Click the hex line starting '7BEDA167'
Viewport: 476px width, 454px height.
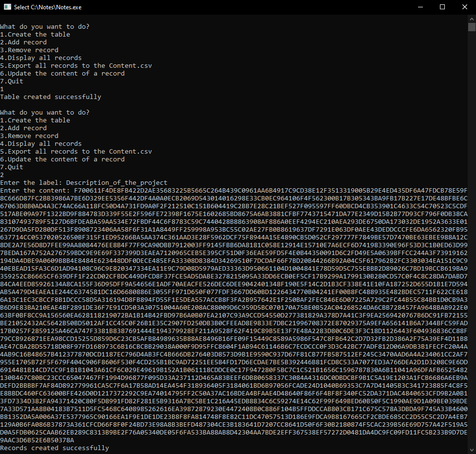[x=234, y=253]
